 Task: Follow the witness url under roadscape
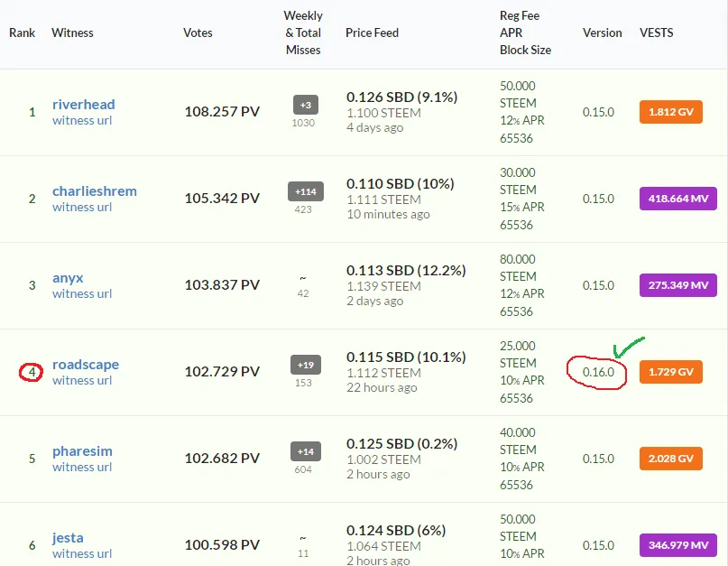point(82,381)
